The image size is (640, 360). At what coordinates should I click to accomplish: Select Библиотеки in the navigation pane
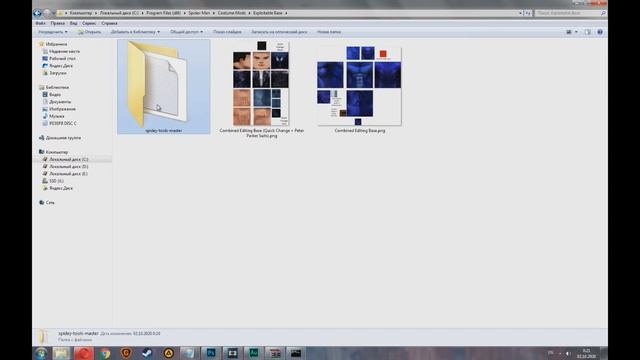[x=57, y=87]
